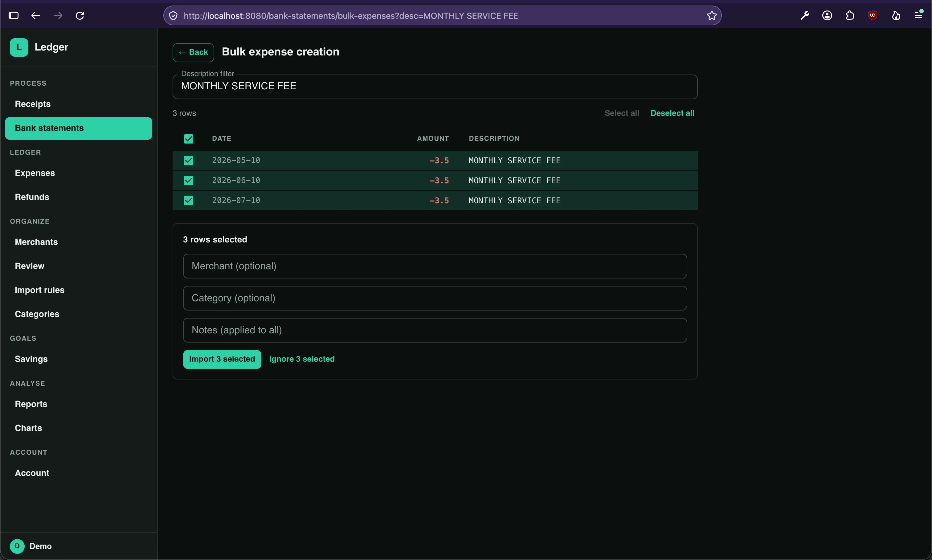Open the extensions puzzle icon
This screenshot has width=932, height=560.
coord(850,15)
